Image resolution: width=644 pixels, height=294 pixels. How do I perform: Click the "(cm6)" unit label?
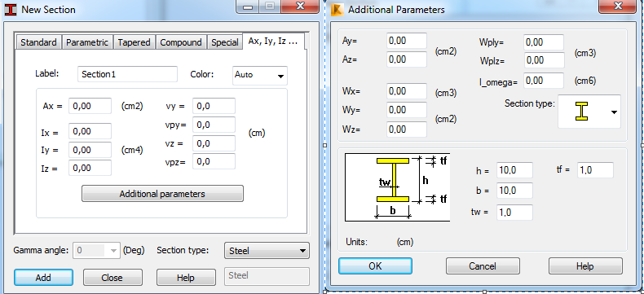point(584,81)
